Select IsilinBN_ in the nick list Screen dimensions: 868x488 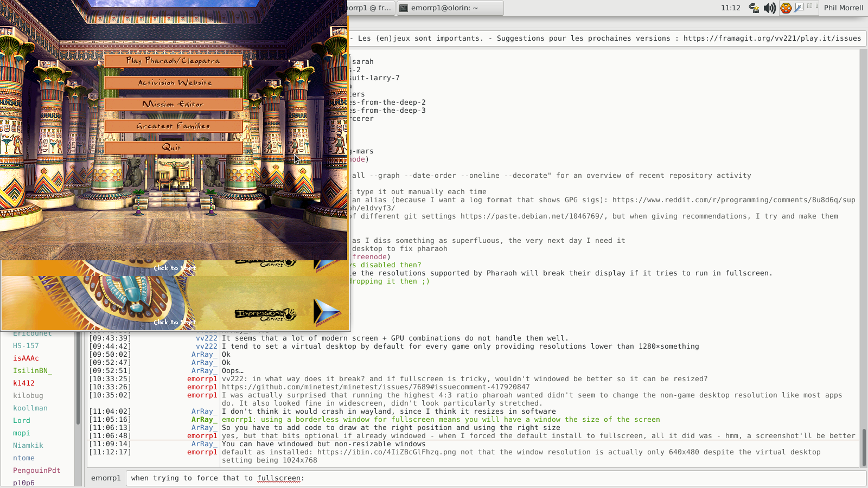33,371
